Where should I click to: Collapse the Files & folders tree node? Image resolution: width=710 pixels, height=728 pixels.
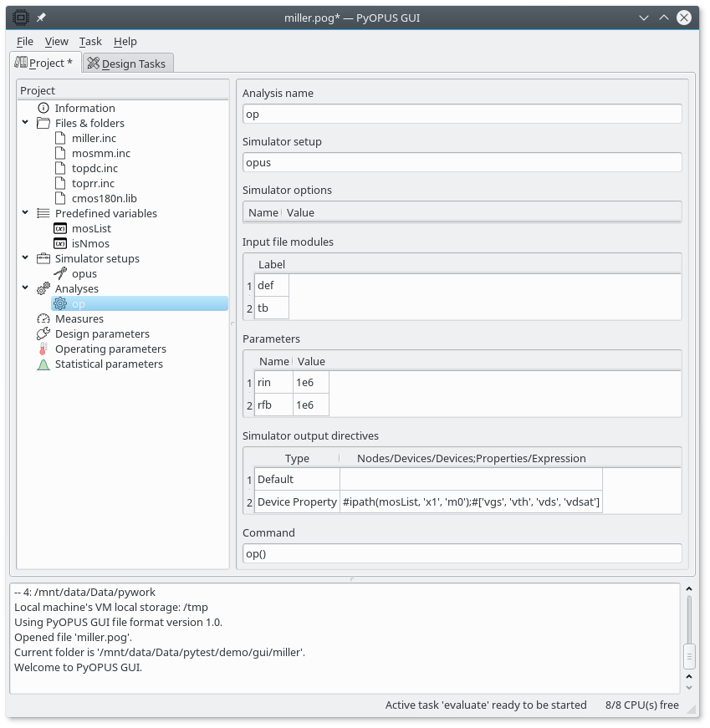point(26,123)
